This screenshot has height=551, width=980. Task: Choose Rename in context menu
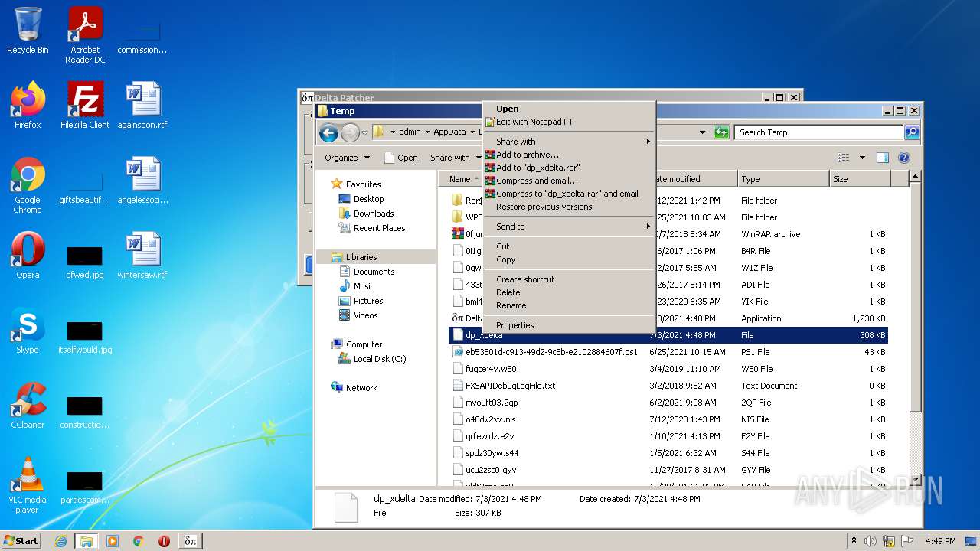pos(568,305)
